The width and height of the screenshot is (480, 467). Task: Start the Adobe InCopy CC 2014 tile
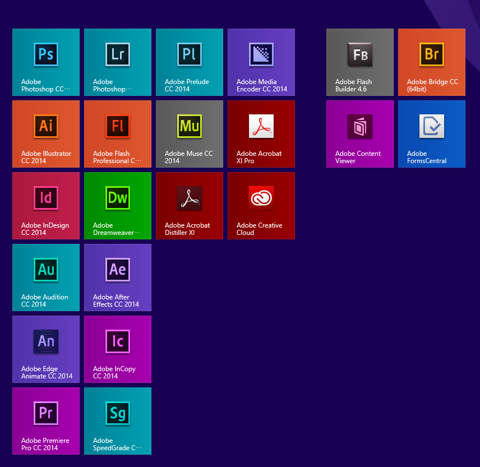tap(118, 349)
